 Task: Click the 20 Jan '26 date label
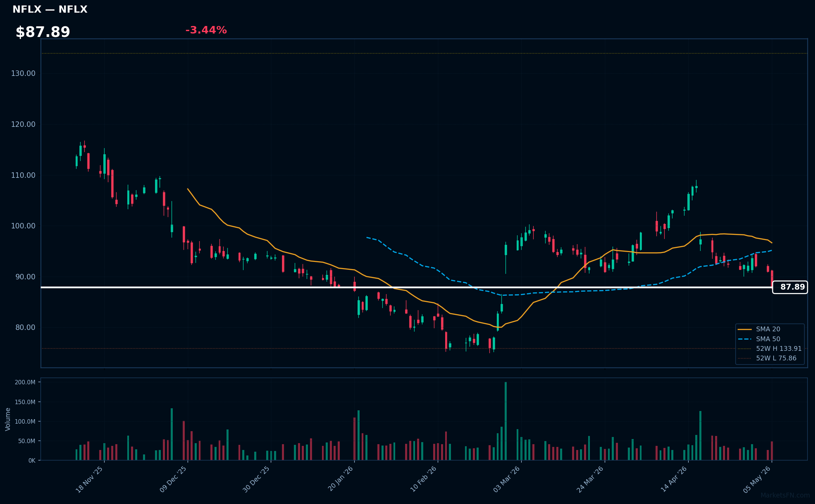(x=340, y=479)
